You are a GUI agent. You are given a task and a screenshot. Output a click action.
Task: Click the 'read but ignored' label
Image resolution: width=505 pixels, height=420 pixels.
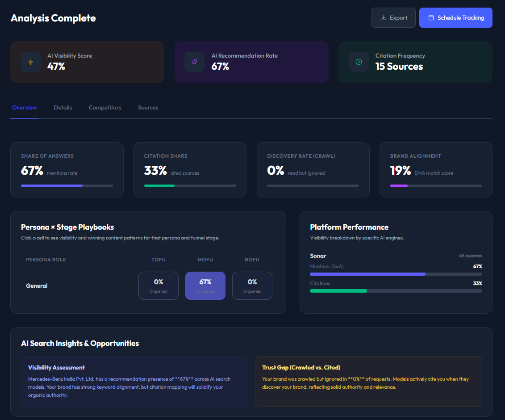tap(306, 173)
